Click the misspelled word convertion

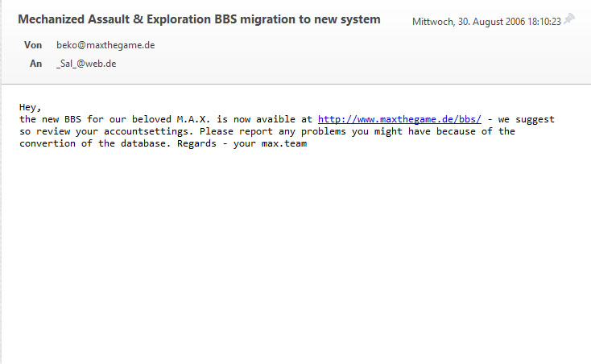point(48,143)
